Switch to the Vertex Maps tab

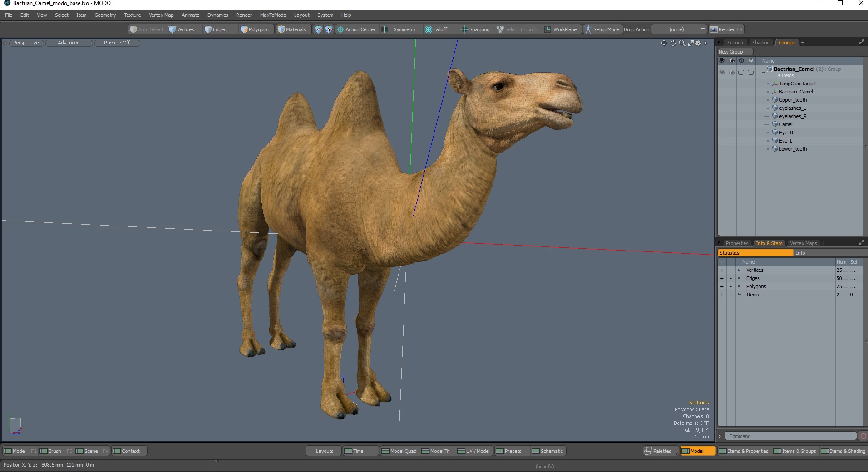[x=803, y=243]
